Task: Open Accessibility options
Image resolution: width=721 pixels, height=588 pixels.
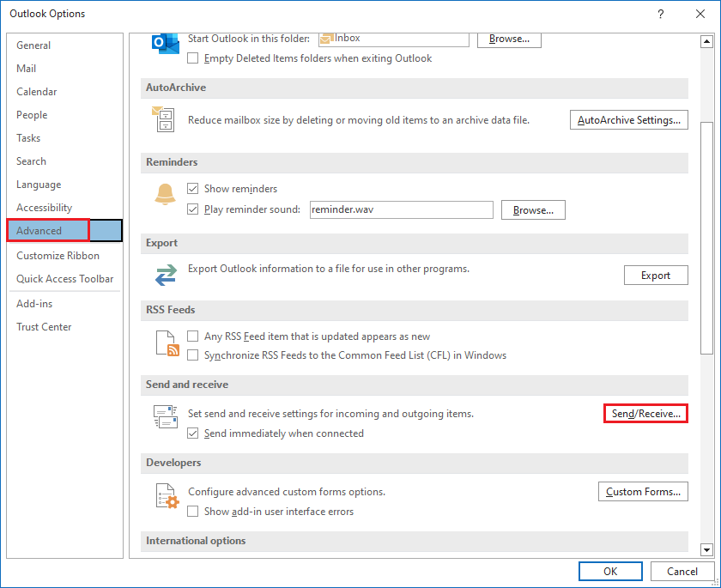Action: tap(65, 208)
